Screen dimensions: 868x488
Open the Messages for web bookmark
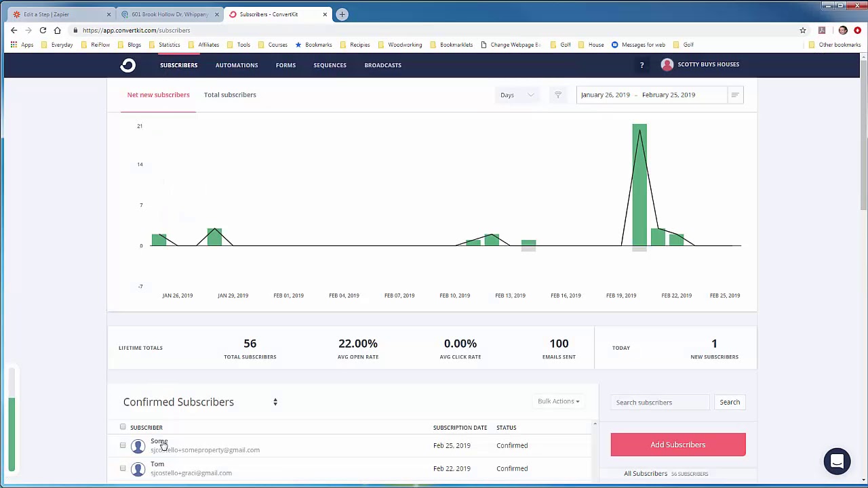(638, 45)
